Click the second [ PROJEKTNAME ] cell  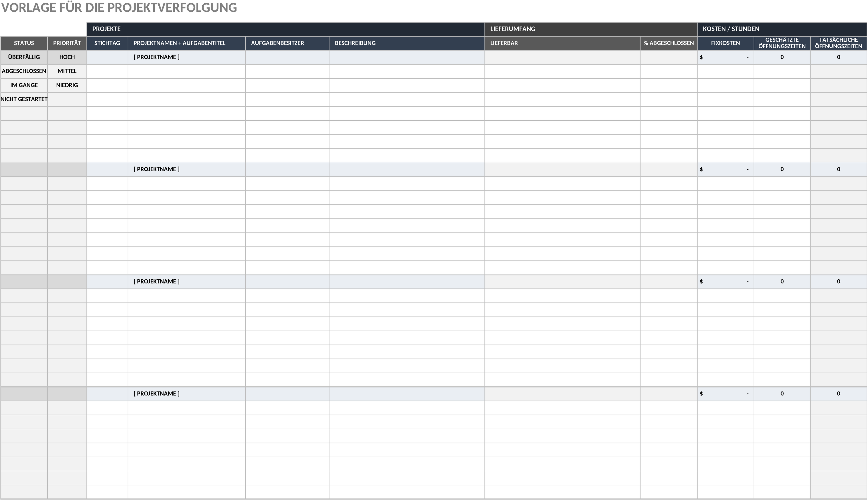[187, 170]
